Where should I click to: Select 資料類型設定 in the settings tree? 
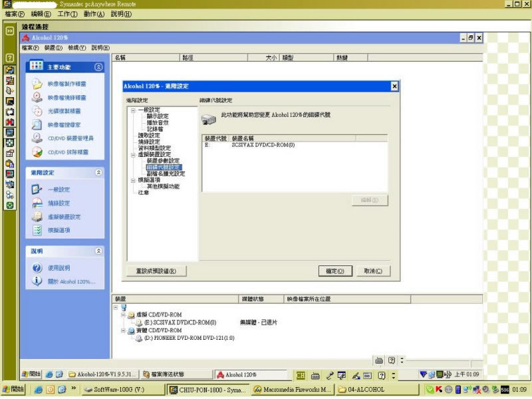click(154, 148)
